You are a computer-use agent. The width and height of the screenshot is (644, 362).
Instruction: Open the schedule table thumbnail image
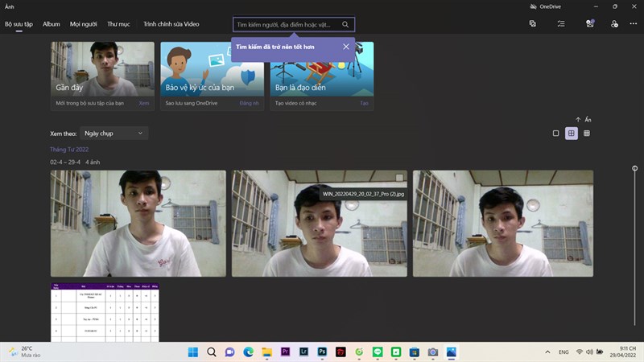[105, 312]
